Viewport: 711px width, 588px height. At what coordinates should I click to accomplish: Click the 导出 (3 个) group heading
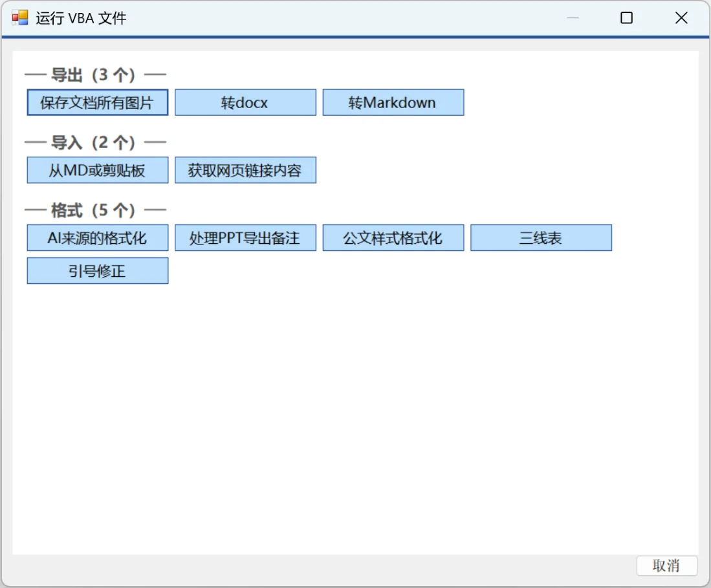click(x=95, y=75)
